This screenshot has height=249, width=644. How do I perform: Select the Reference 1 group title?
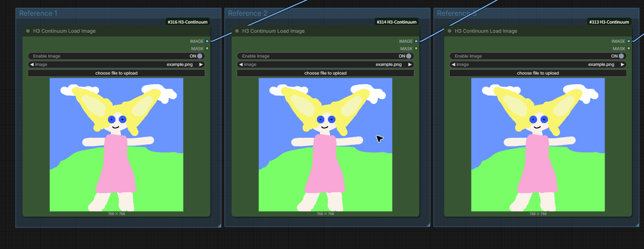coord(38,13)
